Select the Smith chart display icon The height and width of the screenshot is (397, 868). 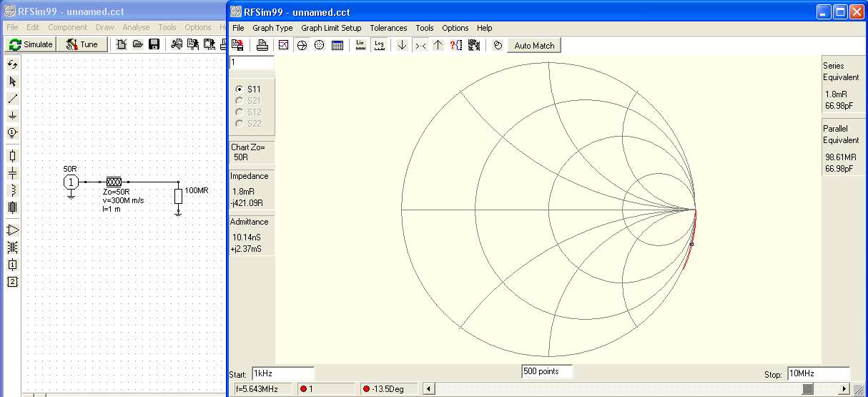point(302,45)
